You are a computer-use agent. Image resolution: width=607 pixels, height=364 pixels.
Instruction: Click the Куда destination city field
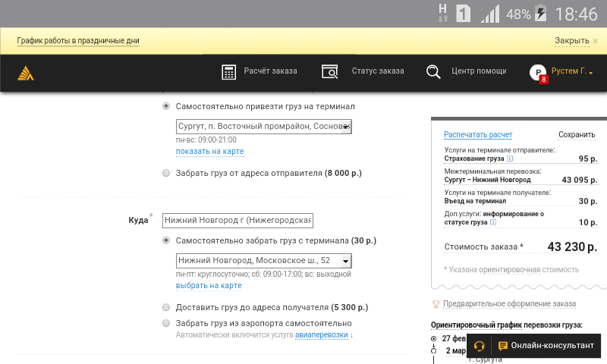237,220
